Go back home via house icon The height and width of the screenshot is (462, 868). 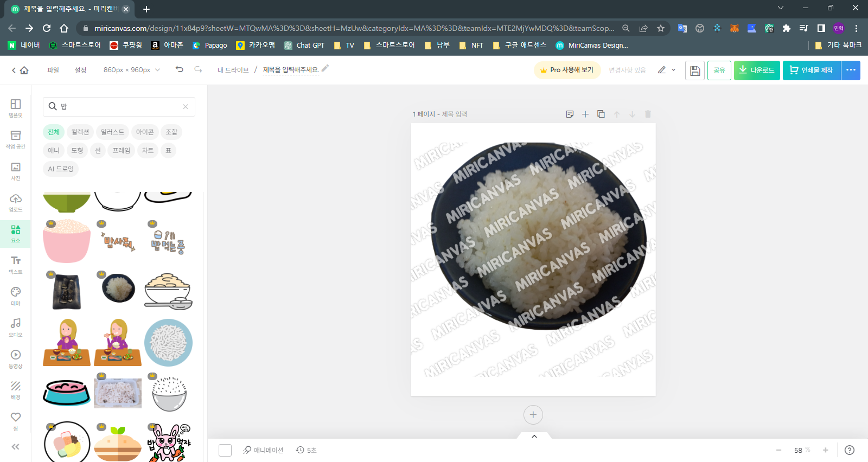[x=24, y=70]
